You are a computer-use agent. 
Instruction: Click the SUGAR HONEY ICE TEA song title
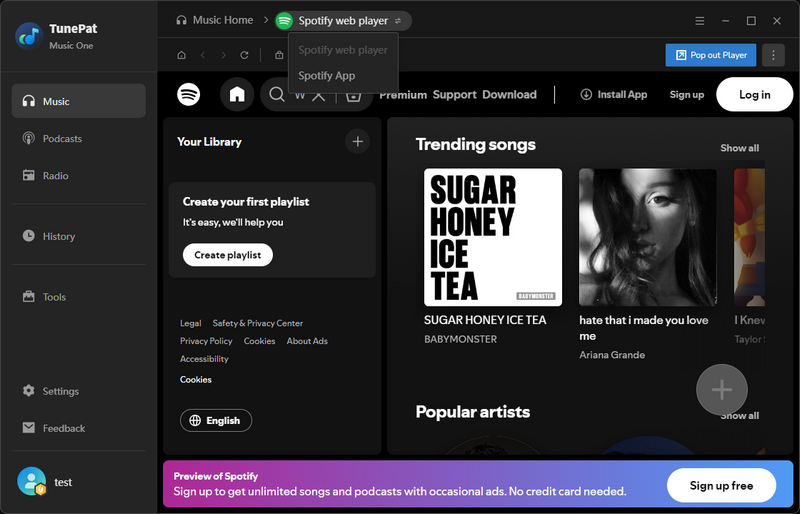[x=485, y=320]
